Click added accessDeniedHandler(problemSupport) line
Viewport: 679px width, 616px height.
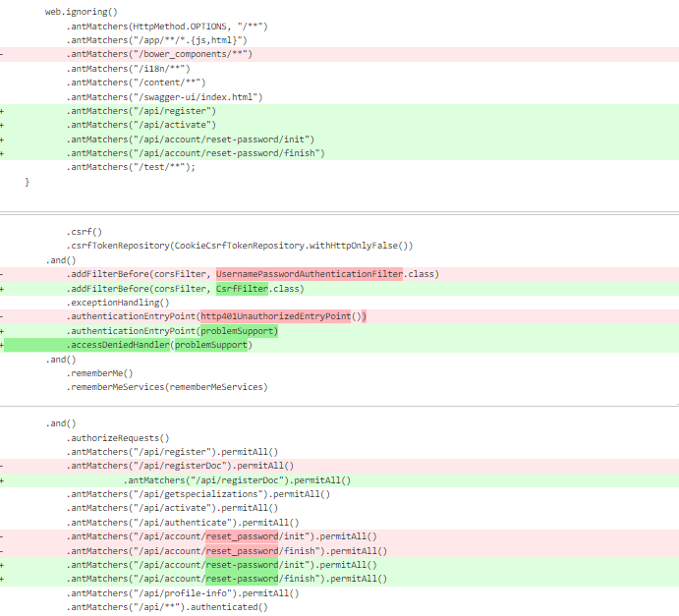[x=340, y=345]
